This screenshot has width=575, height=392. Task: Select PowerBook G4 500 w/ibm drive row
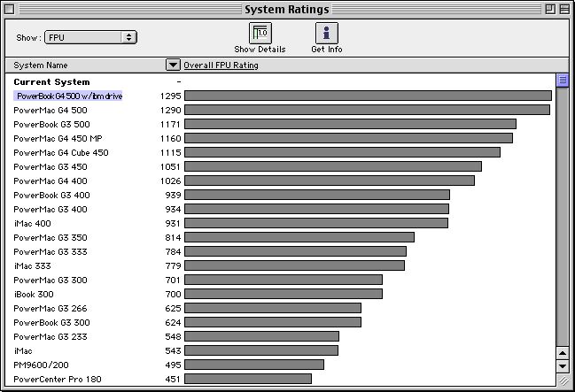(281, 96)
